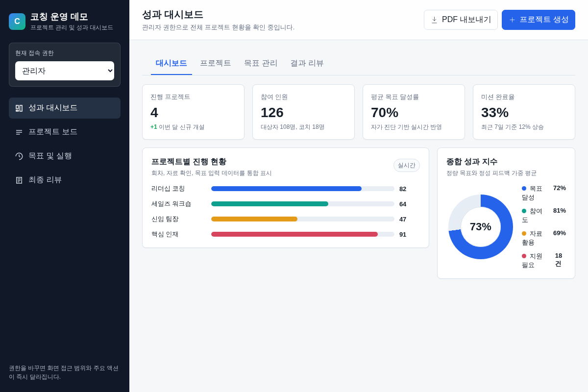Click the 세일즈 워크숍 teal progress bar
The width and height of the screenshot is (588, 392).
(x=269, y=204)
